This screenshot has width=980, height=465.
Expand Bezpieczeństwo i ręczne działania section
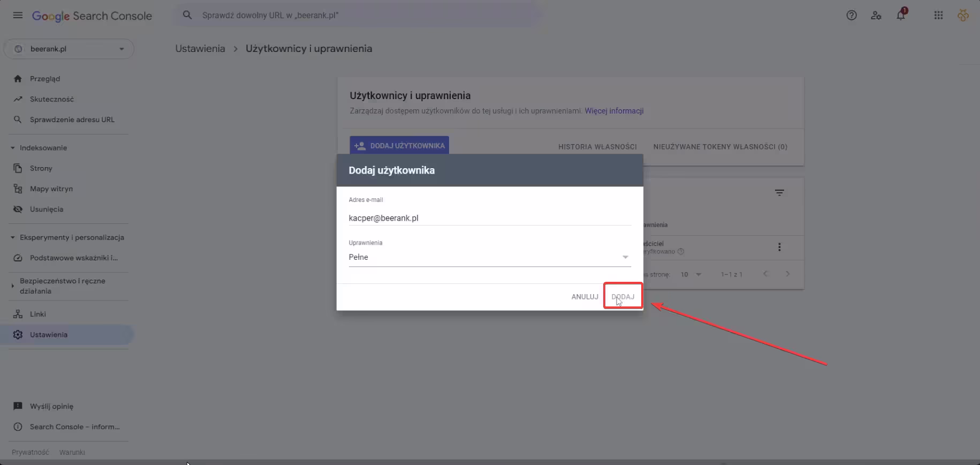[13, 286]
